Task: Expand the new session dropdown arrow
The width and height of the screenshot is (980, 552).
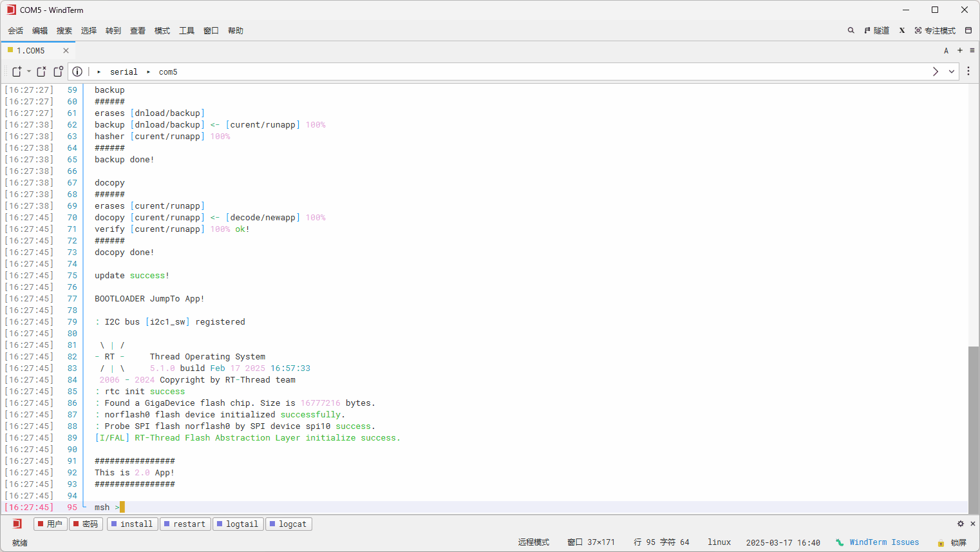Action: coord(29,71)
